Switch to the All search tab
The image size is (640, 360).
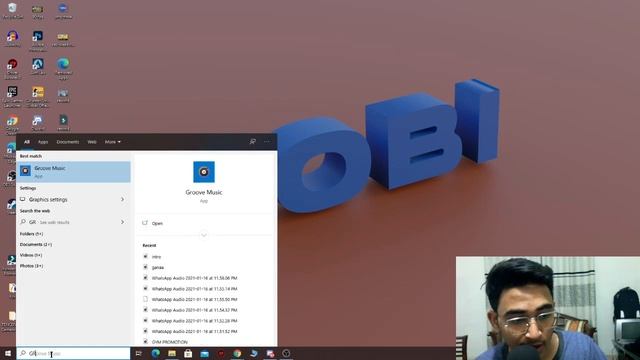coord(27,142)
